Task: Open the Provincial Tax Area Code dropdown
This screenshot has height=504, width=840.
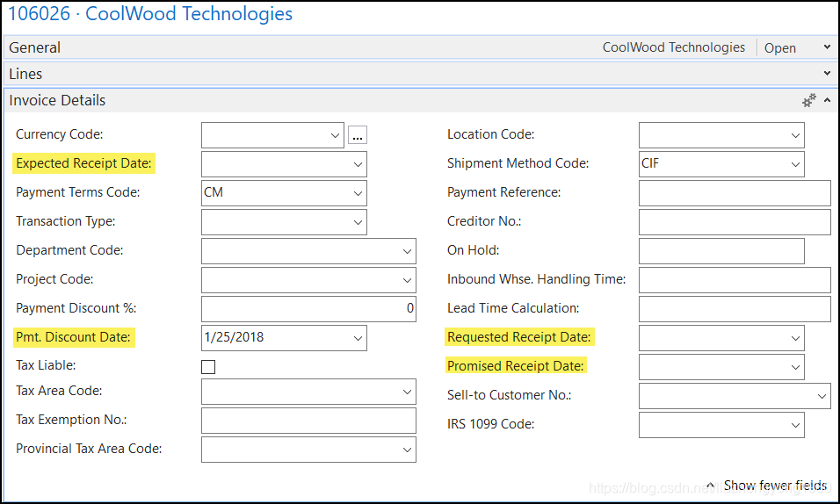Action: (x=407, y=450)
